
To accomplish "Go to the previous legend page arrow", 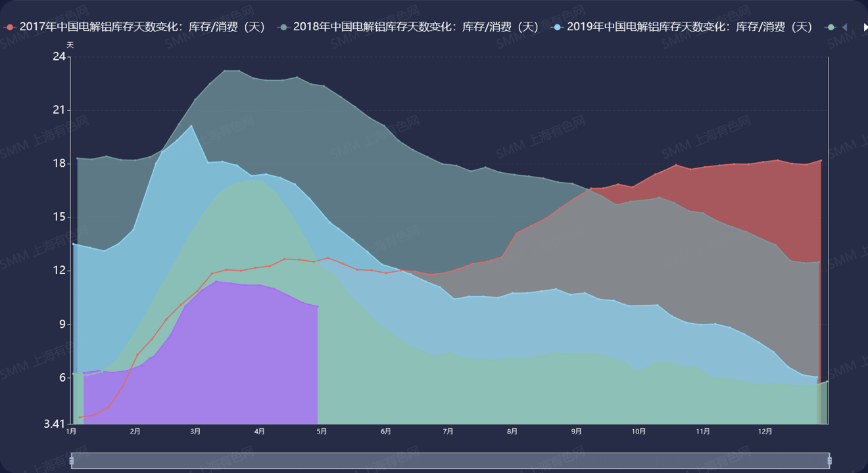I will click(844, 27).
